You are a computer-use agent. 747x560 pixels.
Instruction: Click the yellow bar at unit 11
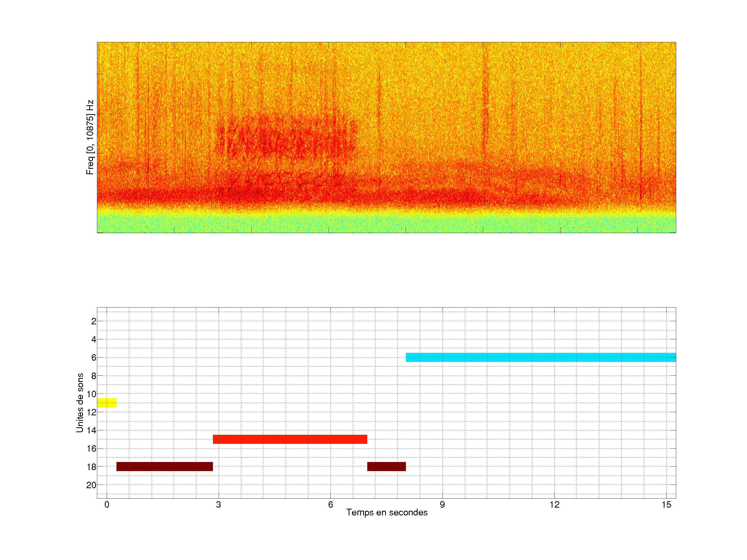coord(107,403)
